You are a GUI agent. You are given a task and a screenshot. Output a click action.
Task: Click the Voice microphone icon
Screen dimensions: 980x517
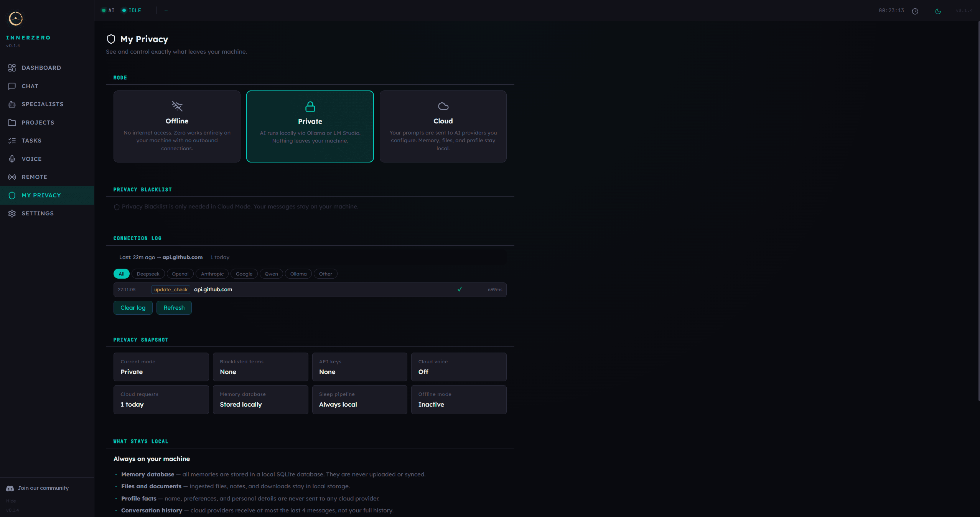[x=12, y=159]
